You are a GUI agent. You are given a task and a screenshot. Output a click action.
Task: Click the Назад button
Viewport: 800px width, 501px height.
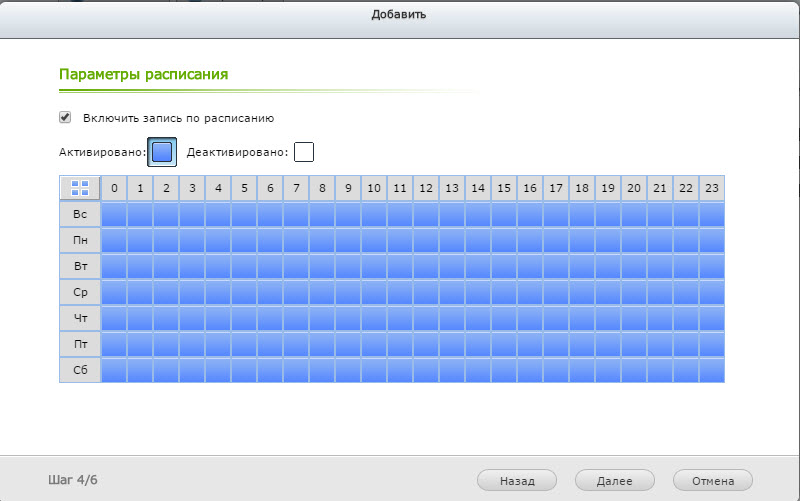click(x=517, y=481)
